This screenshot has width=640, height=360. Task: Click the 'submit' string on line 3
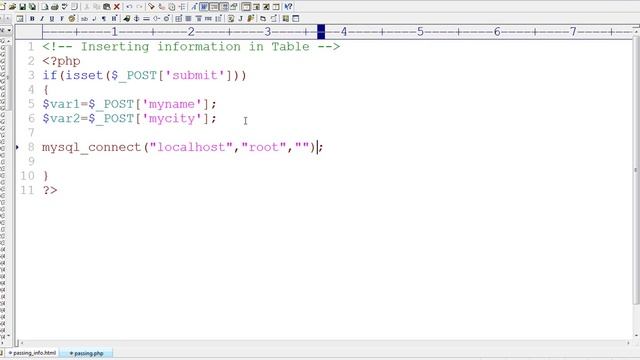pos(195,76)
